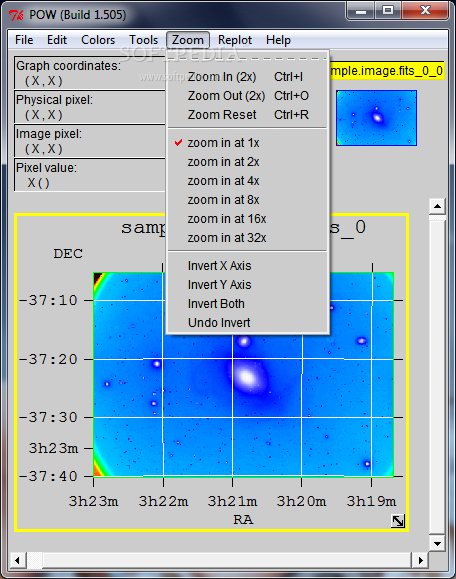
Task: Open the Help menu
Action: (x=278, y=40)
